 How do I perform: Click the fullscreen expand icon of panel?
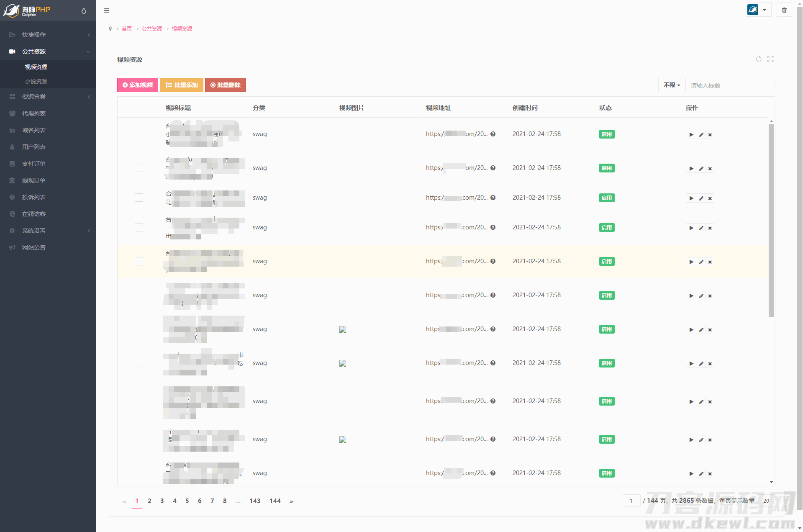pos(770,59)
